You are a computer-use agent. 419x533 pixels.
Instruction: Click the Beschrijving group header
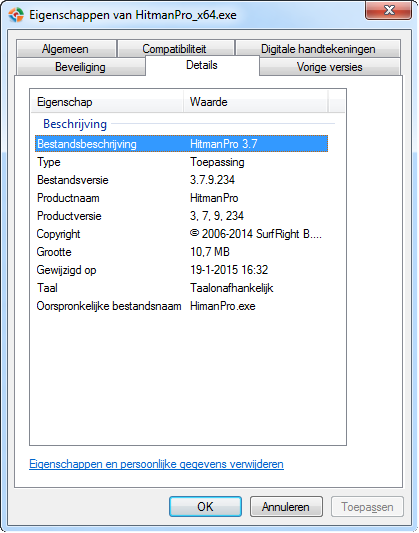75,124
